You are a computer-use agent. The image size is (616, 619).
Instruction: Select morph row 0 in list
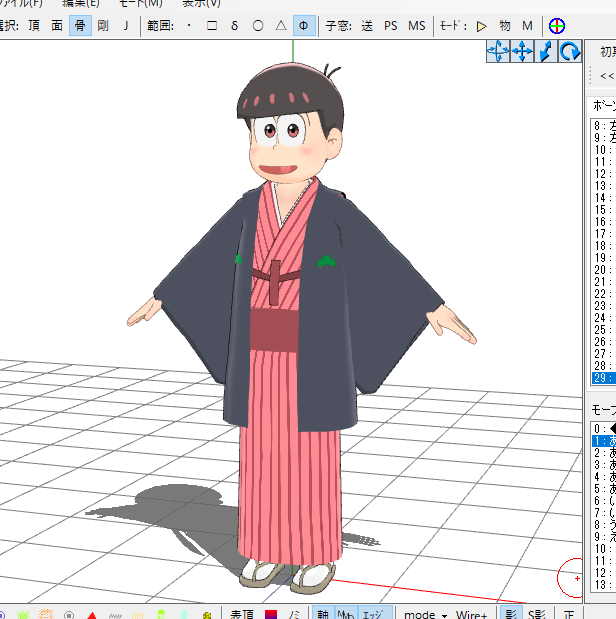[x=604, y=428]
